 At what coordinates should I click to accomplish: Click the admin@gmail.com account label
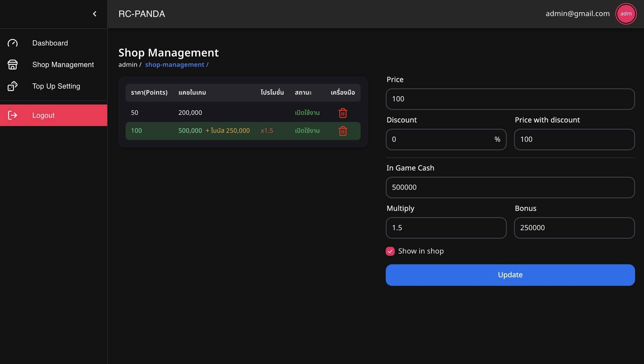point(577,14)
